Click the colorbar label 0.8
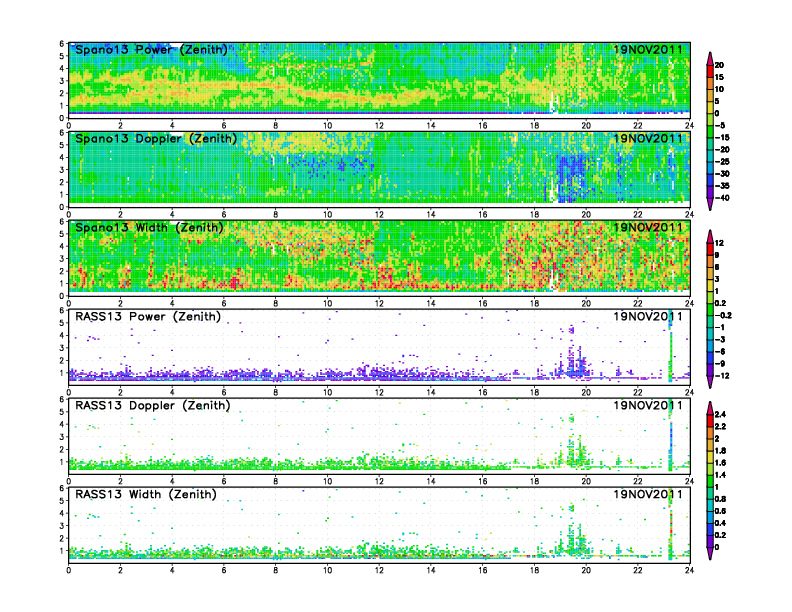Viewport: 792px width, 612px height. tap(720, 499)
